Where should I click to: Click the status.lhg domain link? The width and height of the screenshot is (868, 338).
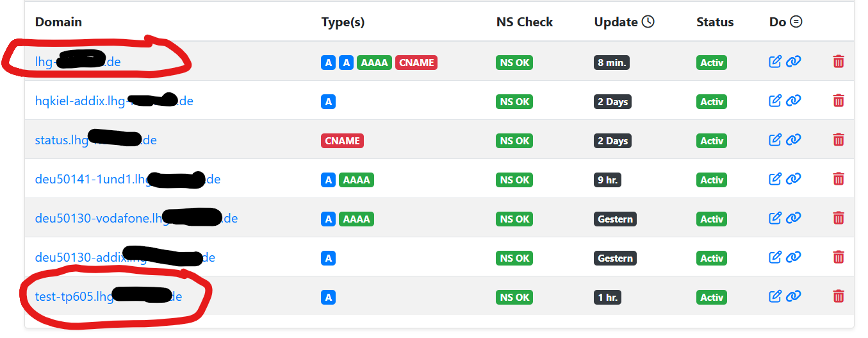(61, 140)
